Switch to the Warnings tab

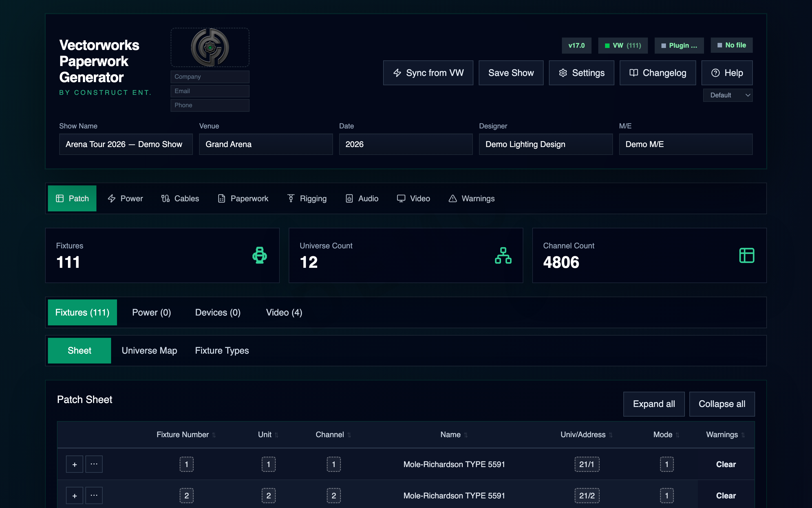471,199
